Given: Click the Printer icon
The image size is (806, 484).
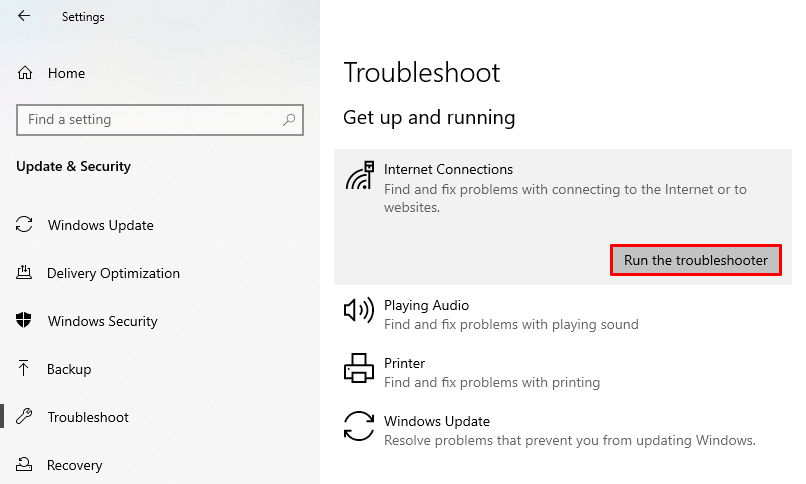Looking at the screenshot, I should coord(358,368).
